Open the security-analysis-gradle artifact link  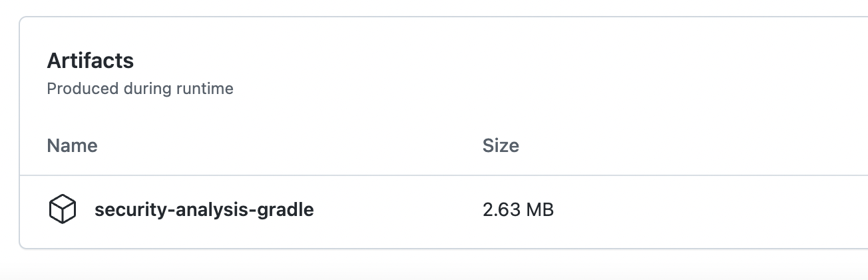pyautogui.click(x=204, y=210)
